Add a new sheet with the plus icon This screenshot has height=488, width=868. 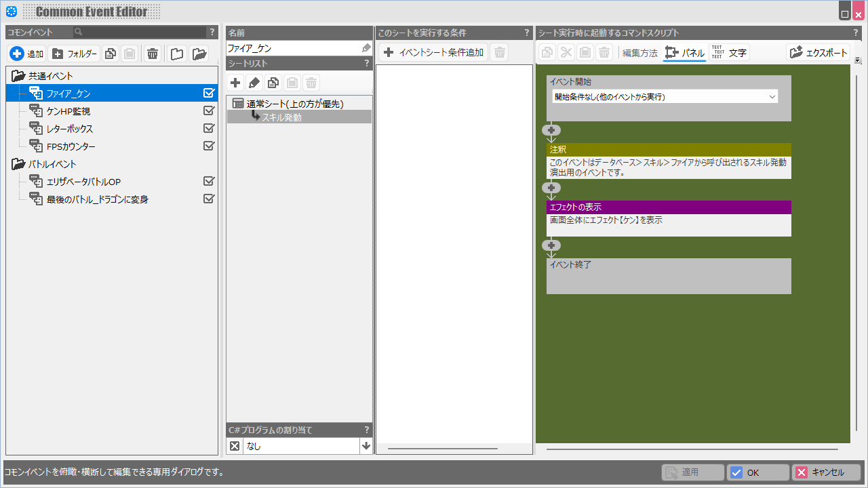point(235,83)
